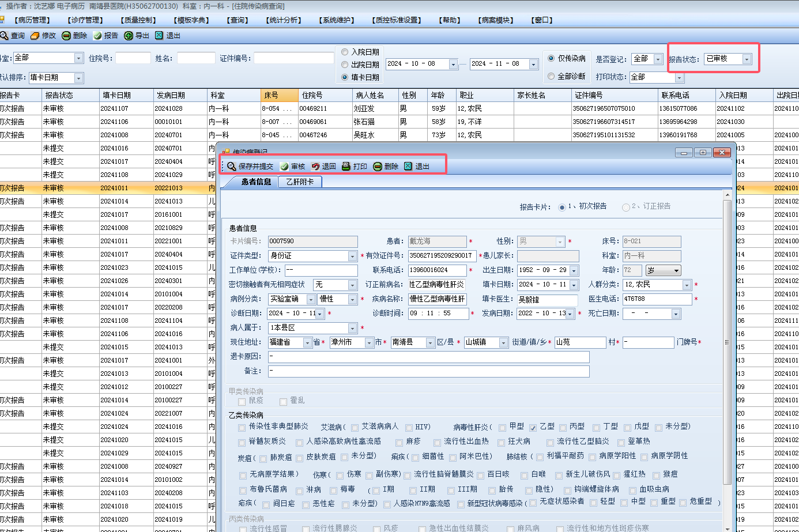Viewport: 799px width, 532px height.
Task: Open the 【质量控制】 menu
Action: tap(139, 20)
